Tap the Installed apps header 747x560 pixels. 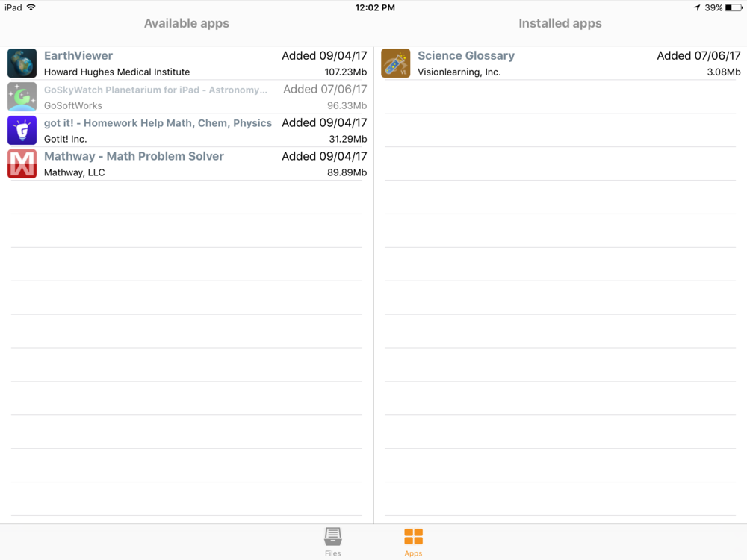[560, 23]
